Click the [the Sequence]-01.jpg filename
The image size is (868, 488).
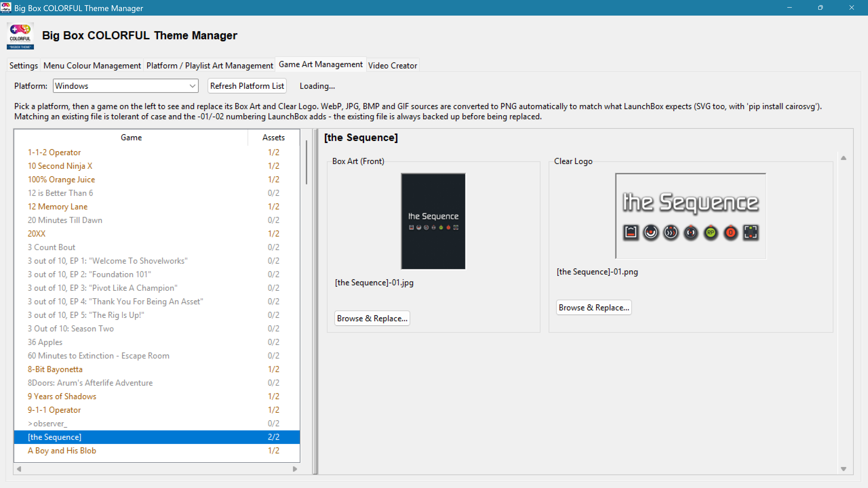point(374,283)
